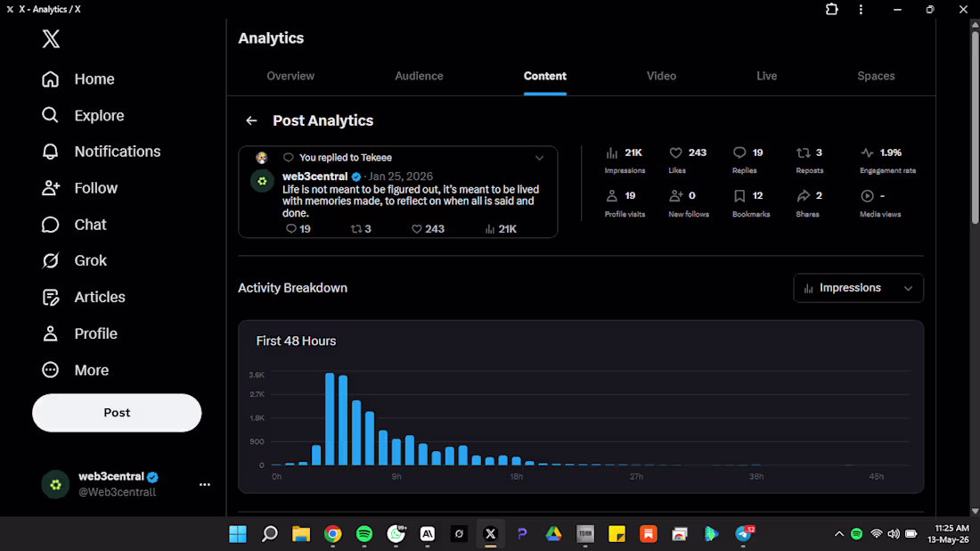Open Chat from the sidebar
This screenshot has width=980, height=551.
pyautogui.click(x=74, y=224)
